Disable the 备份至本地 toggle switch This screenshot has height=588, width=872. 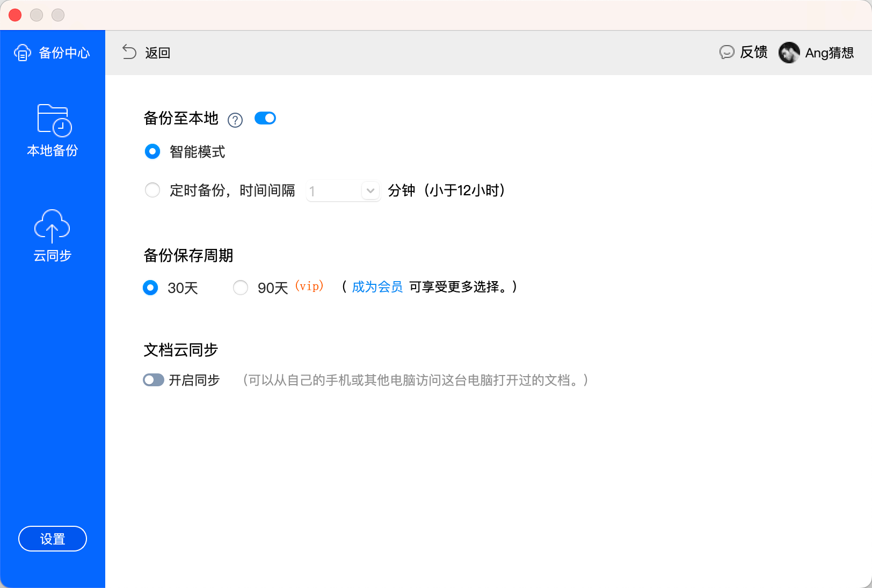[265, 118]
